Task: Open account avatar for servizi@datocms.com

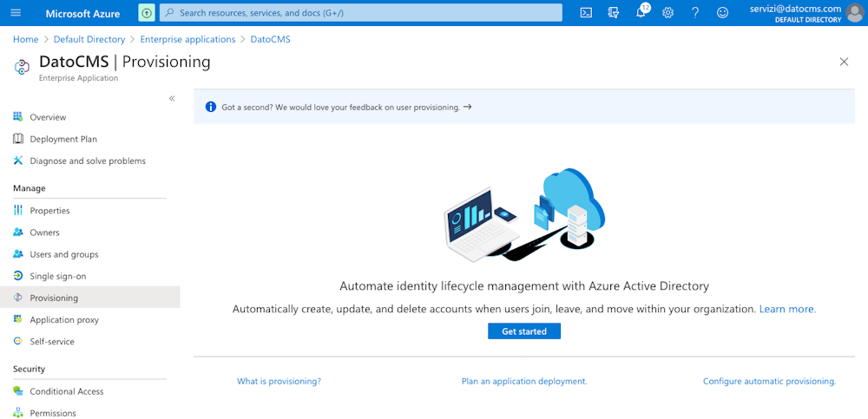Action: (855, 13)
